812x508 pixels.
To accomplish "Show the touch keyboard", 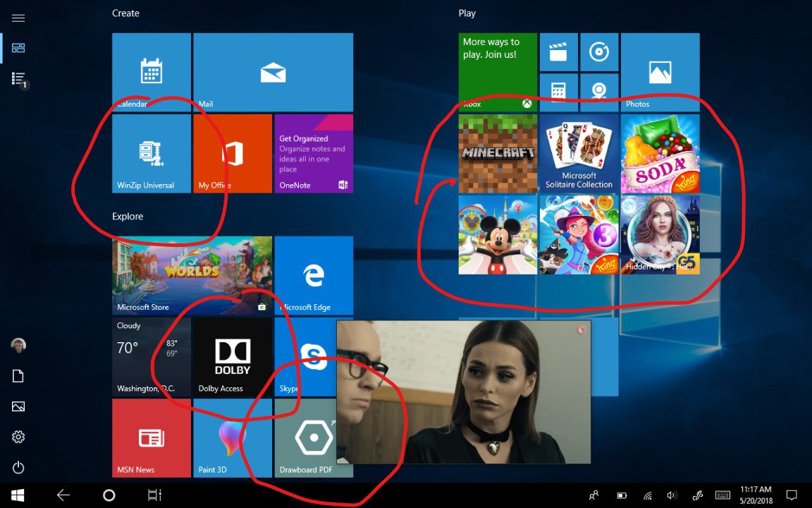I will pos(722,495).
